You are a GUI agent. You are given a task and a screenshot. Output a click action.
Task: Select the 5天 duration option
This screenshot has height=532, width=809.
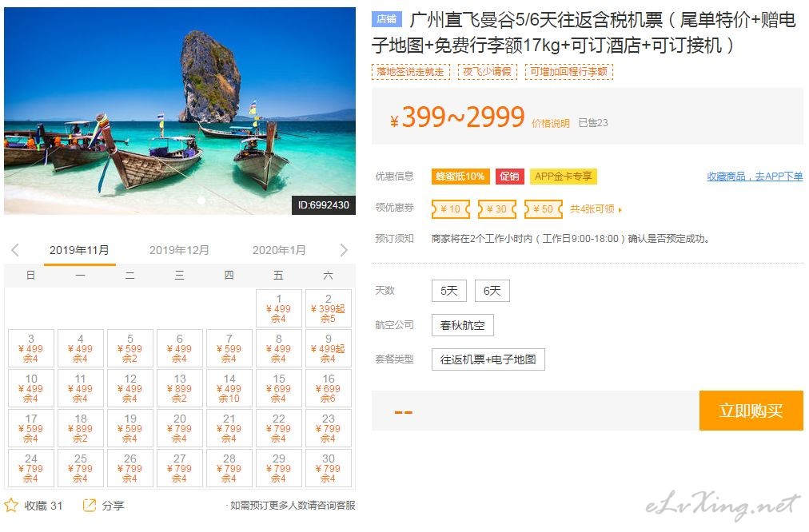[x=449, y=291]
